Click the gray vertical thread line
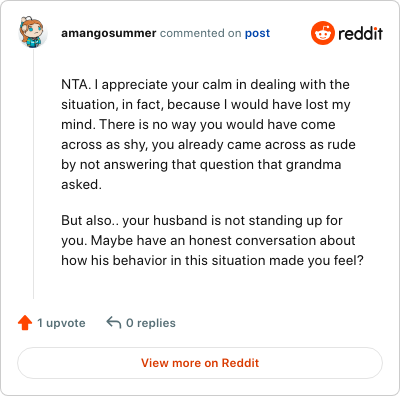The width and height of the screenshot is (400, 396). (x=33, y=174)
